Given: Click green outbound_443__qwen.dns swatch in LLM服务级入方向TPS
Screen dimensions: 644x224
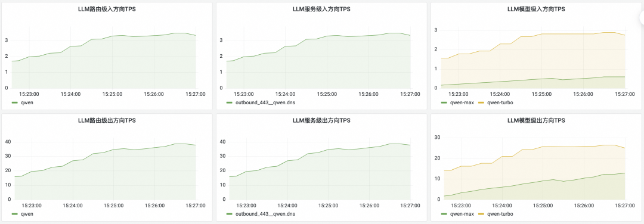Looking at the screenshot, I should [x=229, y=102].
